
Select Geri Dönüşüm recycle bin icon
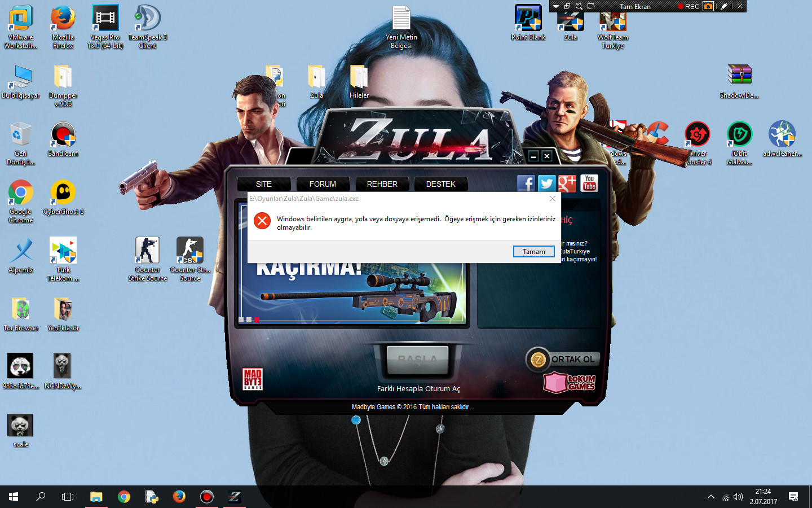(21, 144)
